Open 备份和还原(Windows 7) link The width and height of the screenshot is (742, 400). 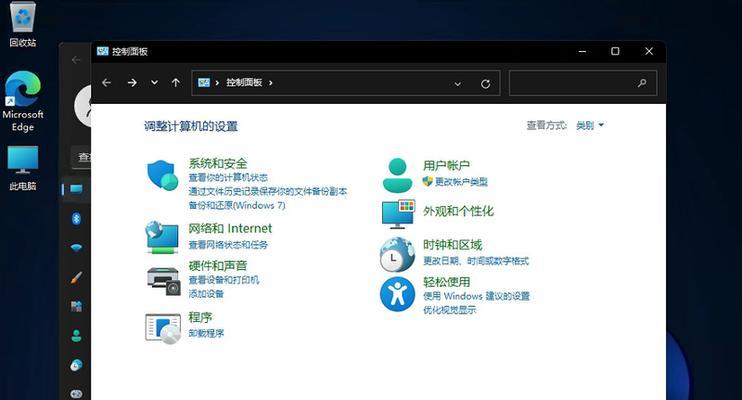coord(237,205)
